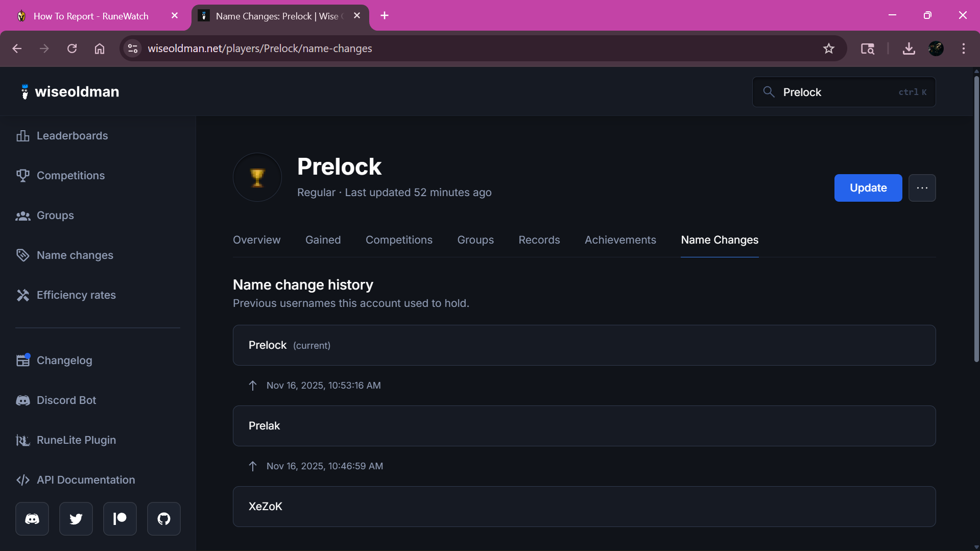Open the Twitter social icon
Screen dimensions: 980x551
pyautogui.click(x=76, y=518)
